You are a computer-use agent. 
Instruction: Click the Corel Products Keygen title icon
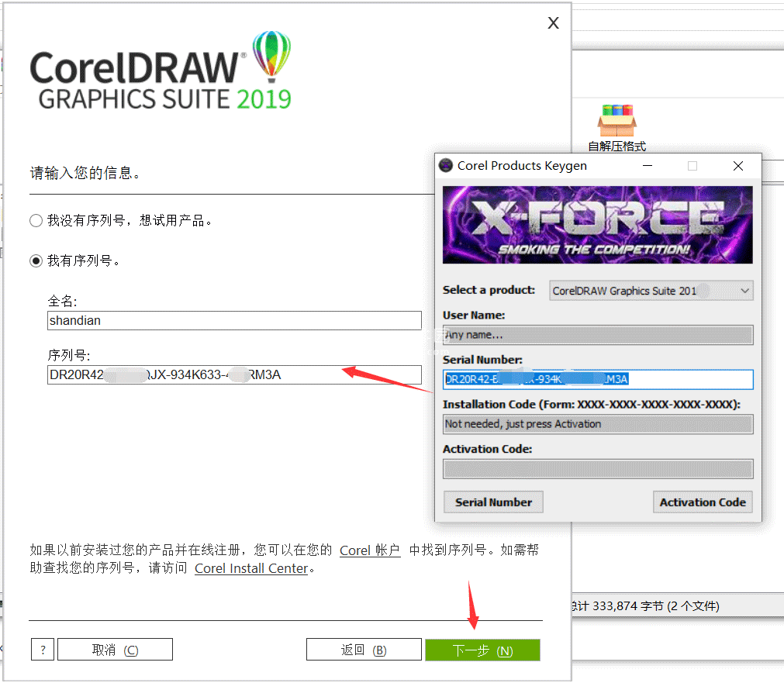(x=445, y=165)
